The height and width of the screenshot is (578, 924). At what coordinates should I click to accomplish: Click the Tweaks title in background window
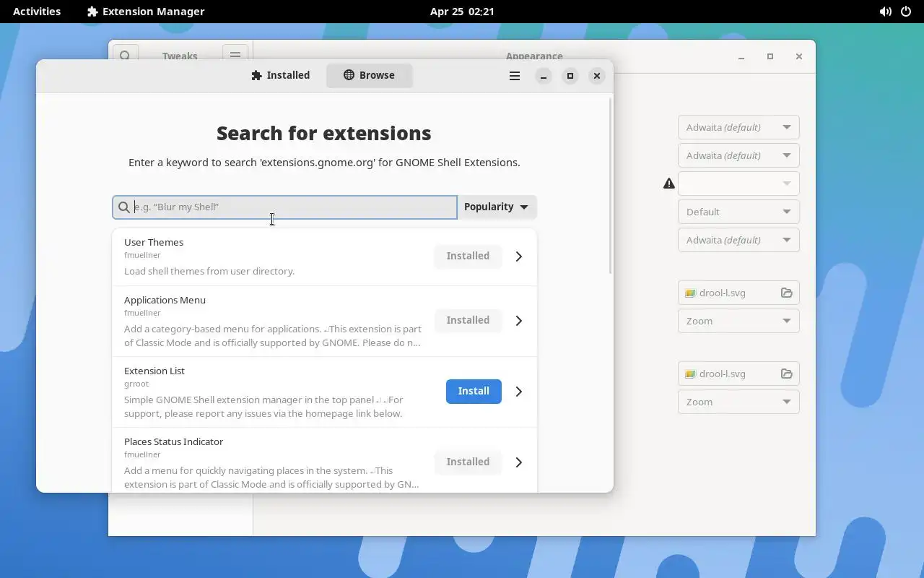180,56
